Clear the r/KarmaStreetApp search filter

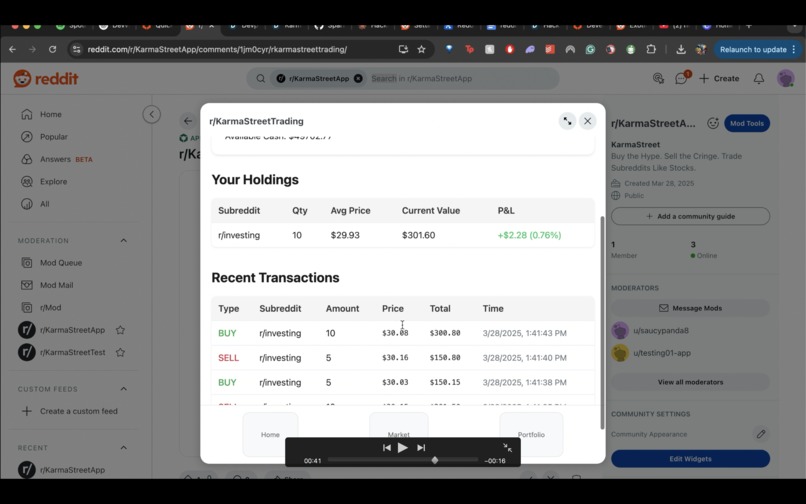point(358,79)
